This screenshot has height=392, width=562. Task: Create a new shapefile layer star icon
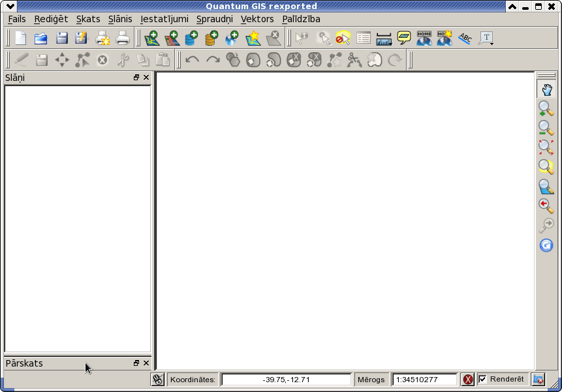pyautogui.click(x=253, y=38)
